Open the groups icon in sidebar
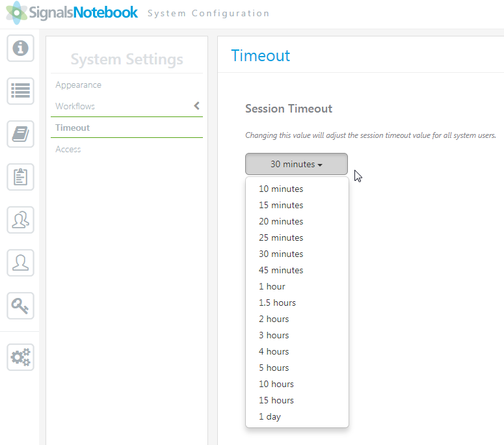Viewport: 504px width, 445px height. coord(20,220)
